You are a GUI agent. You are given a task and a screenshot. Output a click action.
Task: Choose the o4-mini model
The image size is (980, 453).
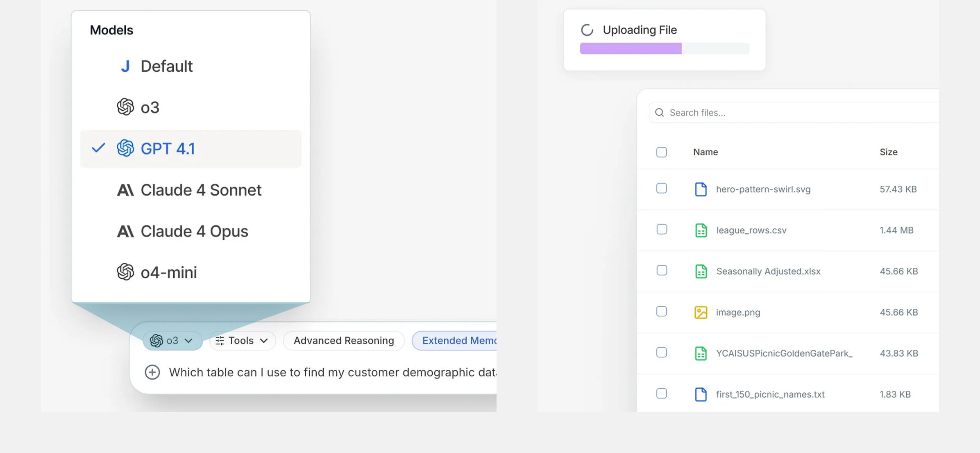(x=191, y=272)
